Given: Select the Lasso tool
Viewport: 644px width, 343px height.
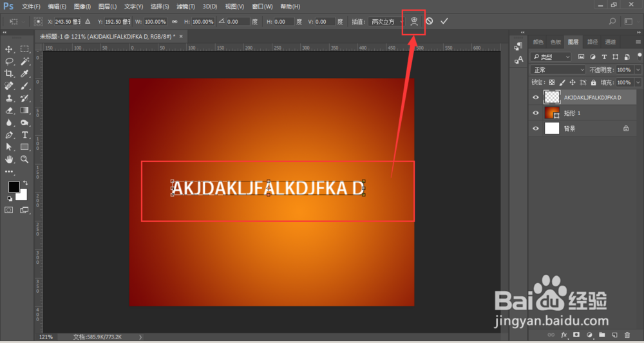Looking at the screenshot, I should click(x=8, y=62).
